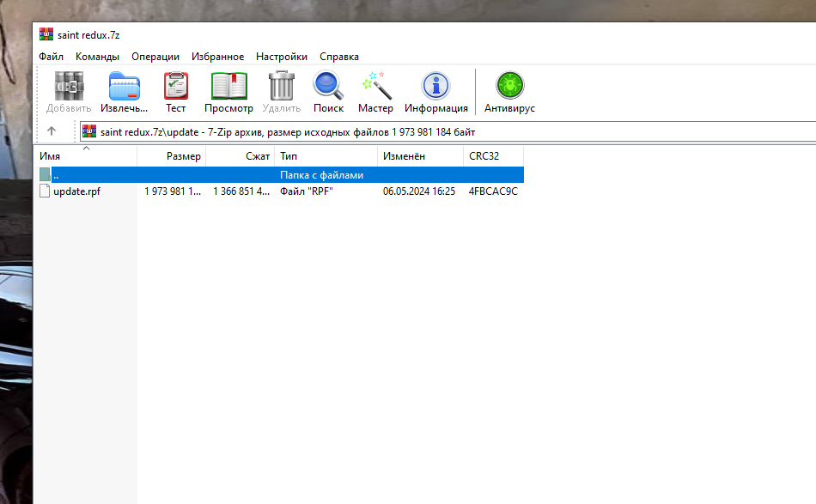Show archive Информация (Info)
Viewport: 816px width, 504px height.
(x=436, y=86)
